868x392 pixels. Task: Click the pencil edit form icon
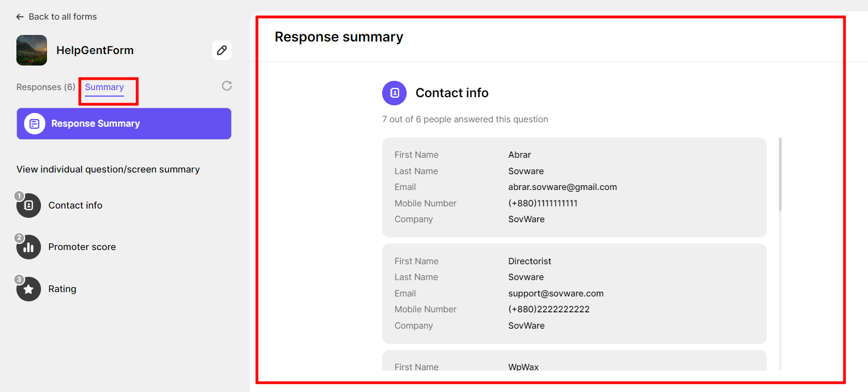pyautogui.click(x=222, y=50)
